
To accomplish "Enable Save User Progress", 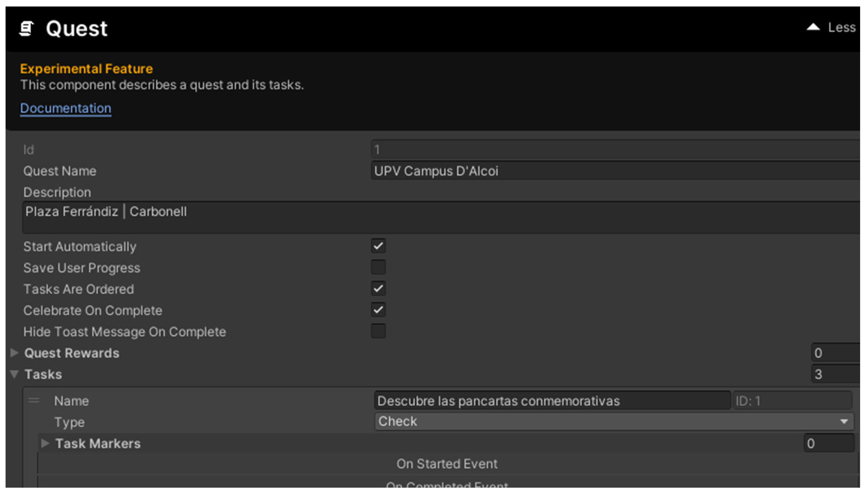I will [378, 267].
